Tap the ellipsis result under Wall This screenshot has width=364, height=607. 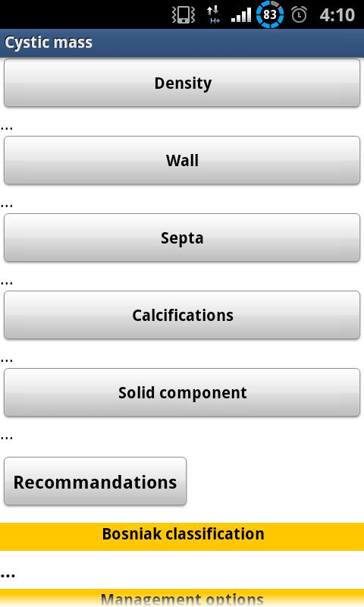point(7,206)
